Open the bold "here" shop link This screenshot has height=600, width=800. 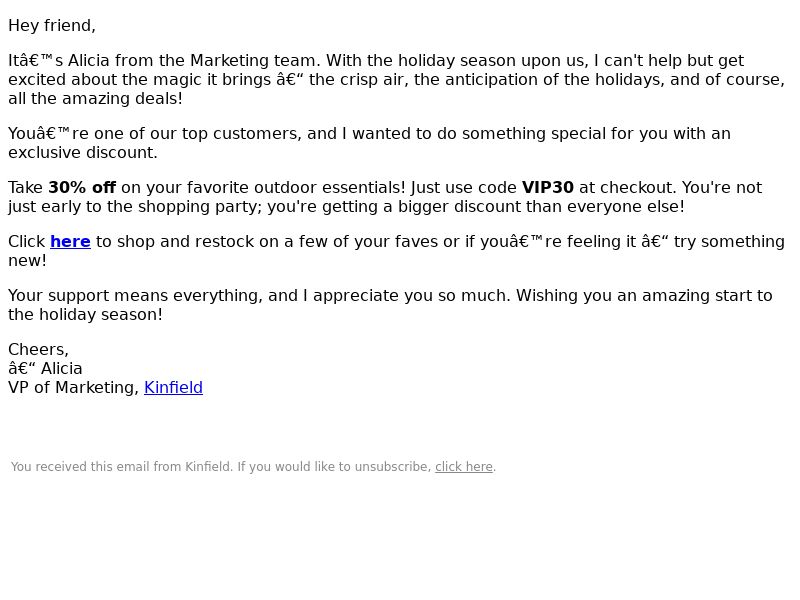70,241
